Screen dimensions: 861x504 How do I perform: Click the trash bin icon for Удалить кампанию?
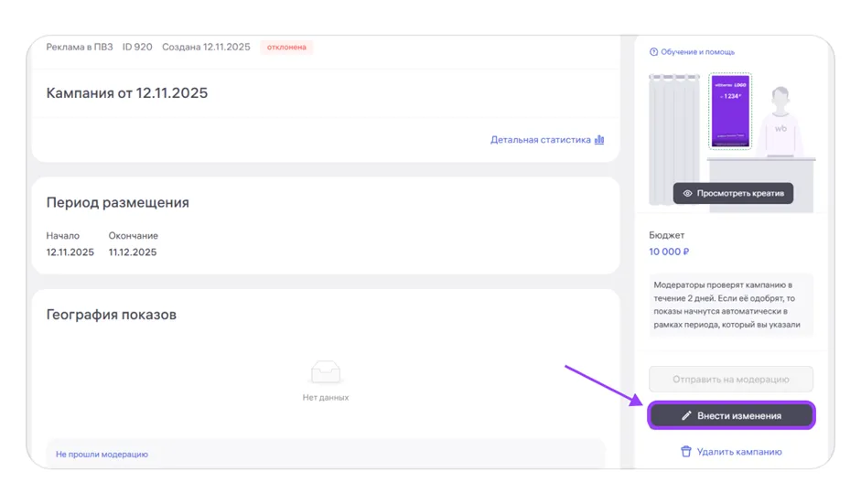point(686,452)
